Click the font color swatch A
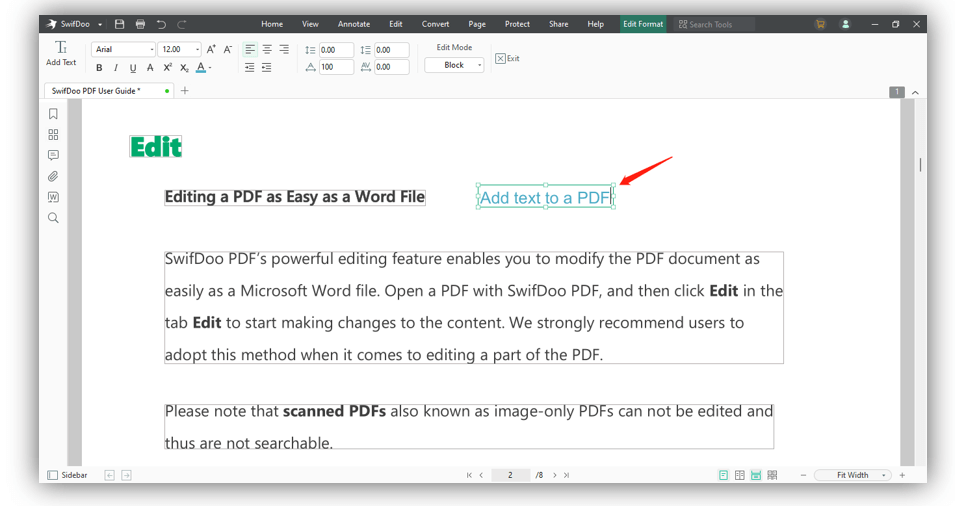Viewport: 955px width, 506px height. tap(200, 68)
